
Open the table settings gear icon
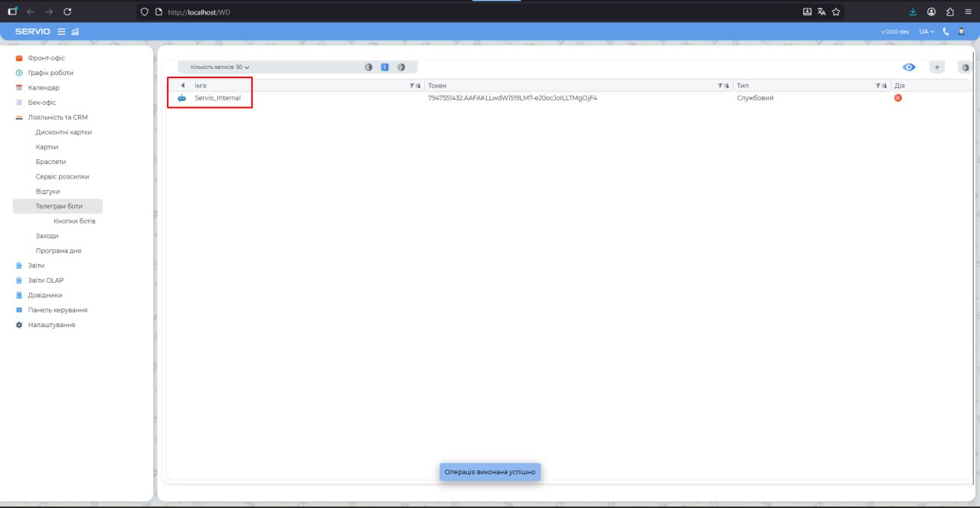965,67
